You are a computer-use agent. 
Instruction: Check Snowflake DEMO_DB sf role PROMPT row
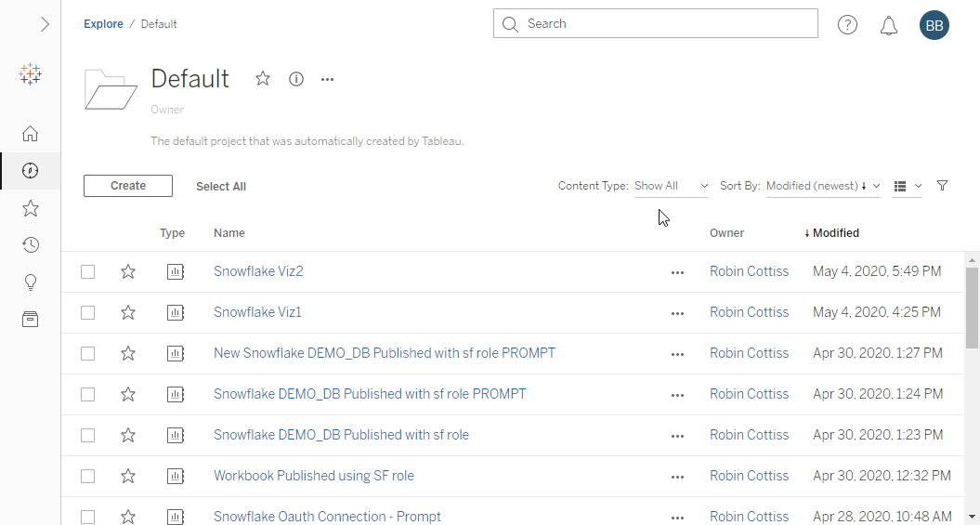87,394
